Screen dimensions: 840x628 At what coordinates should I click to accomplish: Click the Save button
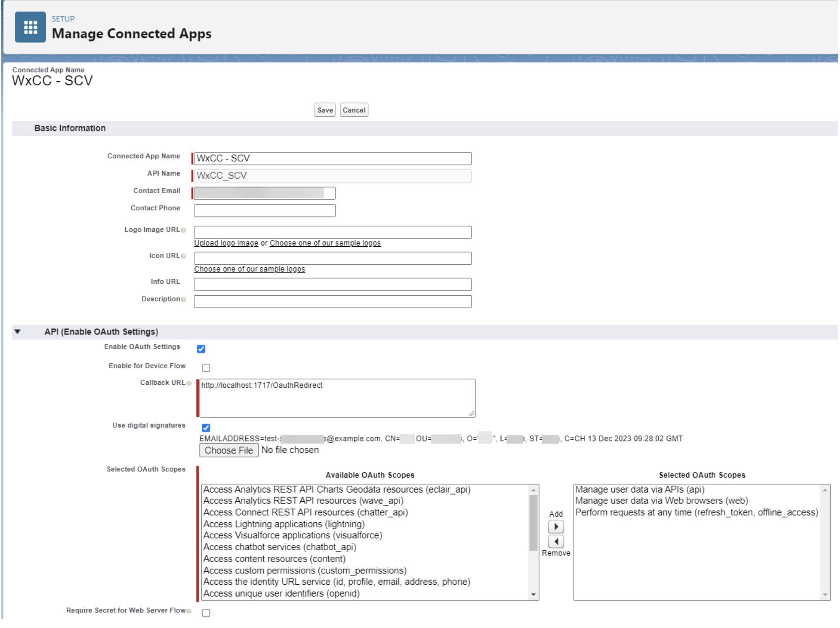pyautogui.click(x=325, y=110)
